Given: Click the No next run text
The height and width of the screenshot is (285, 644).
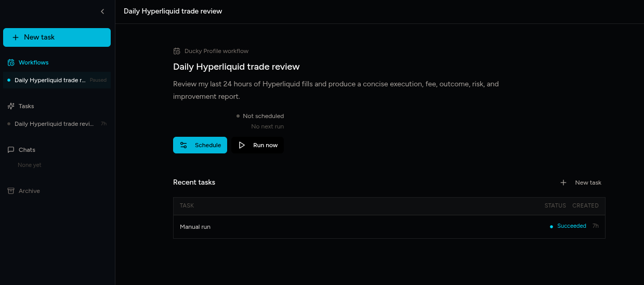Looking at the screenshot, I should point(267,126).
